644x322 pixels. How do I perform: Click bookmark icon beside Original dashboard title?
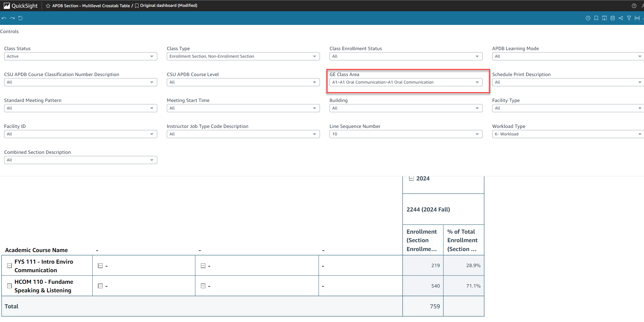pos(137,6)
